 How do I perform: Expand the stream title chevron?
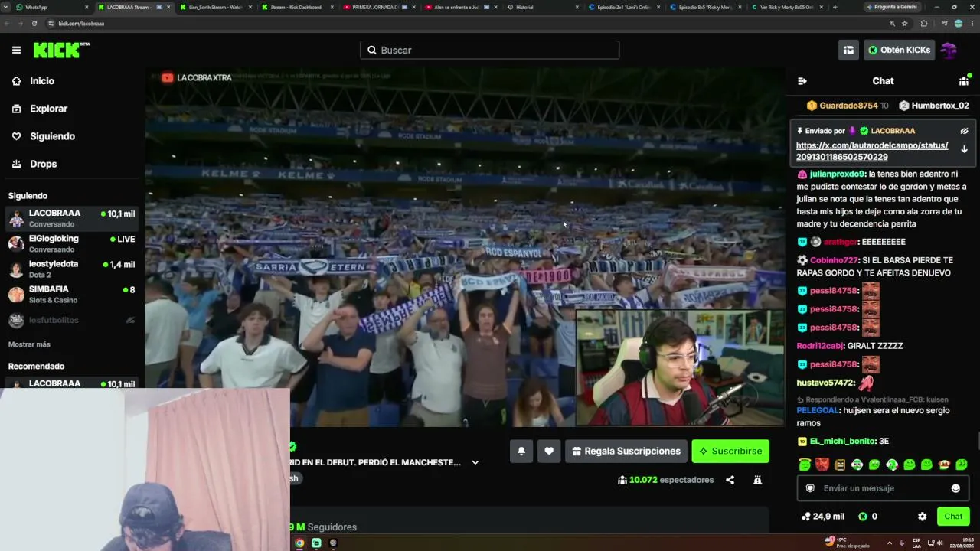click(x=475, y=462)
